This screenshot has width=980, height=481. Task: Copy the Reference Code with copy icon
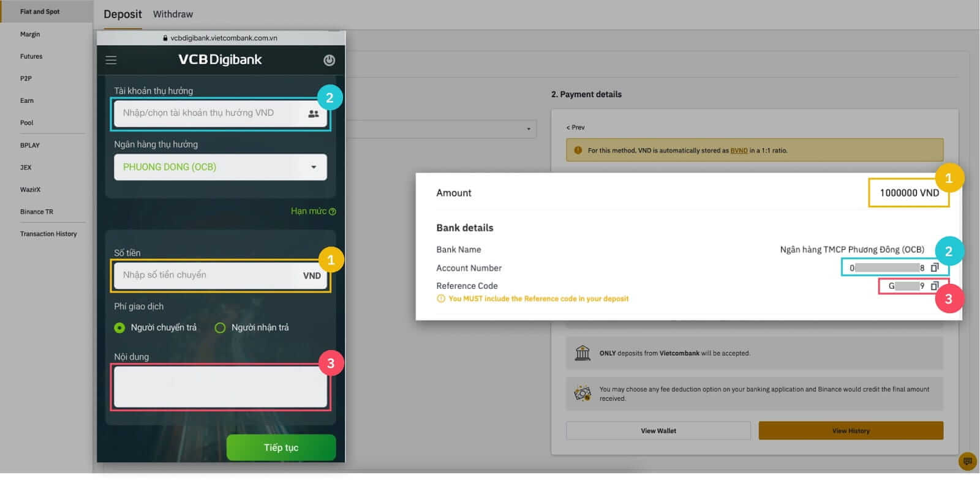935,286
